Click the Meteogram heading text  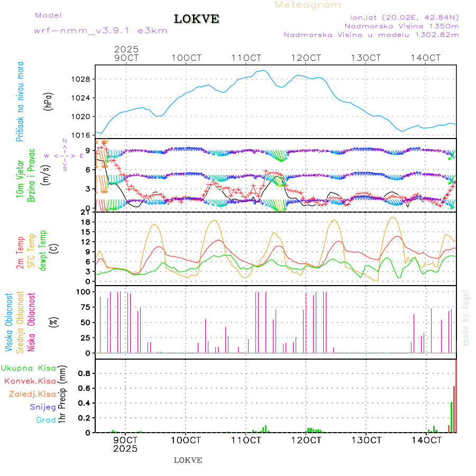[x=308, y=5]
